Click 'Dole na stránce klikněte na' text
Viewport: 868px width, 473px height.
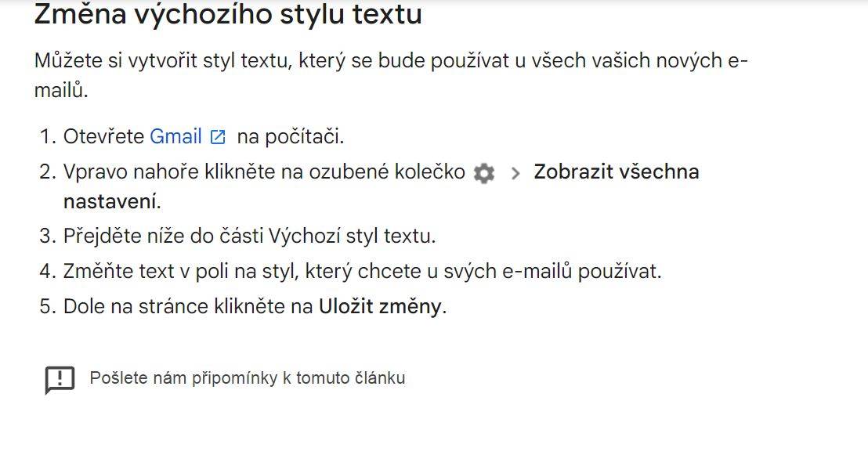[188, 306]
